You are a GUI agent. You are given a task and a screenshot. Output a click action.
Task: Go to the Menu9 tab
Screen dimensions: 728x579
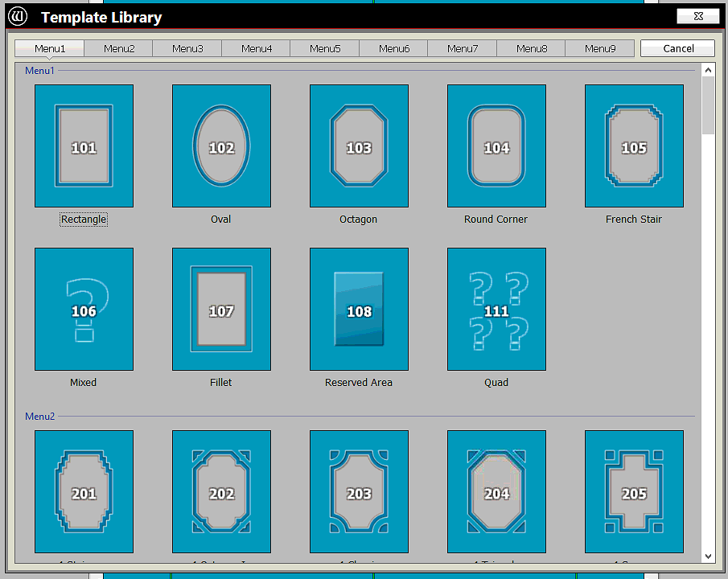600,49
